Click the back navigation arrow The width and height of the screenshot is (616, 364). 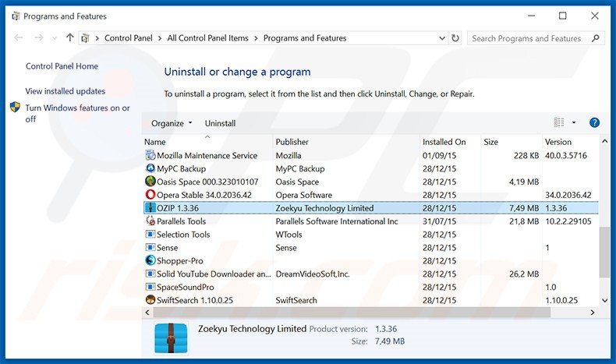[19, 37]
